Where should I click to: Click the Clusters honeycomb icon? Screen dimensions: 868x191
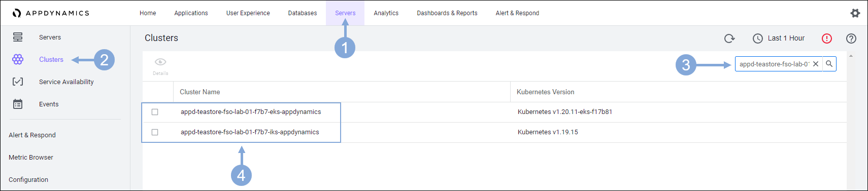[18, 60]
